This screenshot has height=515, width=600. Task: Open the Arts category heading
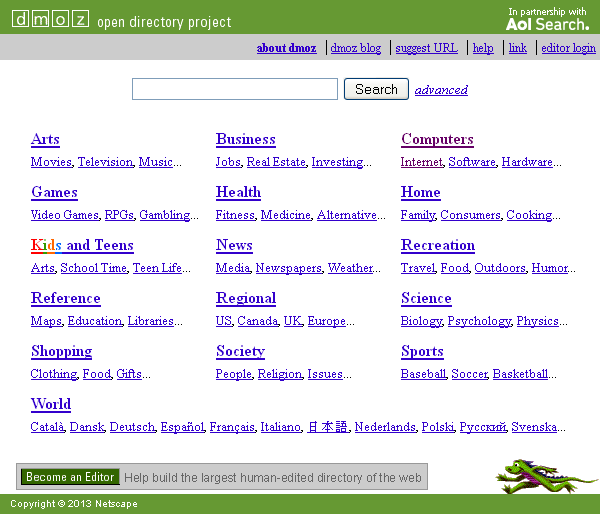[45, 139]
